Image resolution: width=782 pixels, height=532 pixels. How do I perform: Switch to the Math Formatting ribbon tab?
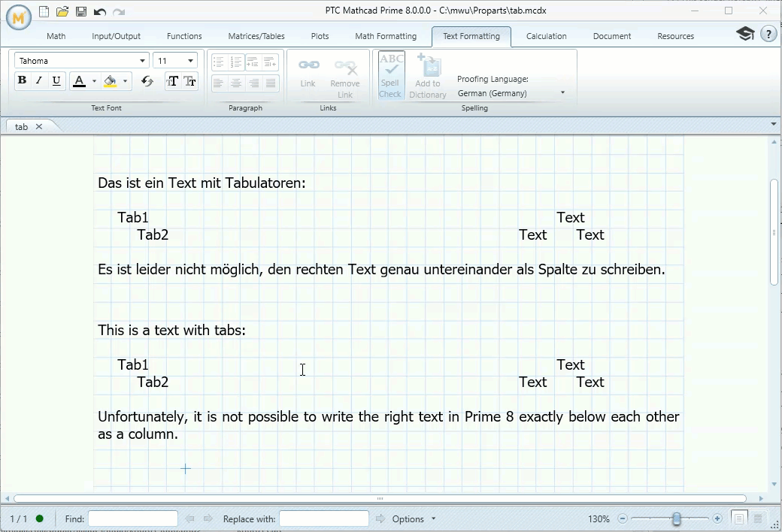[x=386, y=35]
